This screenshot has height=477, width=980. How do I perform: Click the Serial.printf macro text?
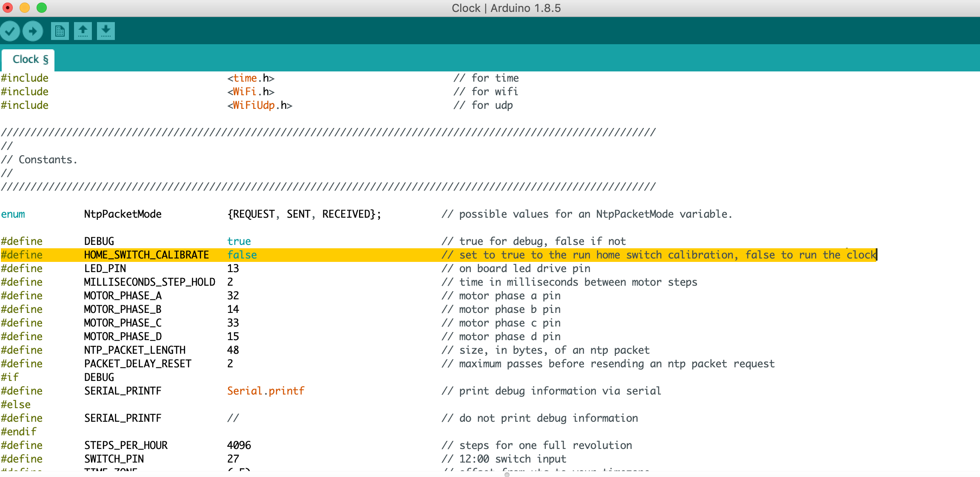(266, 391)
